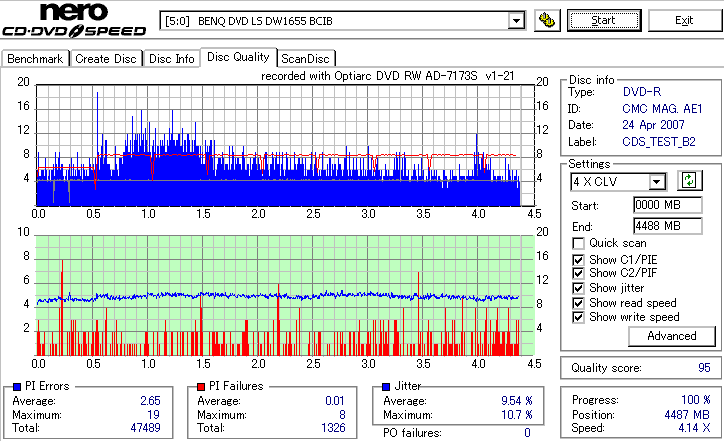Click Jitter average 9.54 %

[517, 400]
